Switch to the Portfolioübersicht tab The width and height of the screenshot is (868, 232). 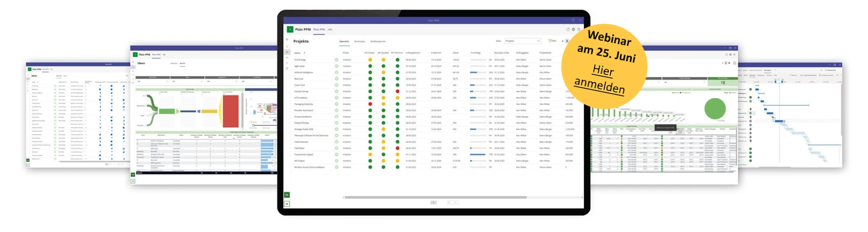(378, 41)
